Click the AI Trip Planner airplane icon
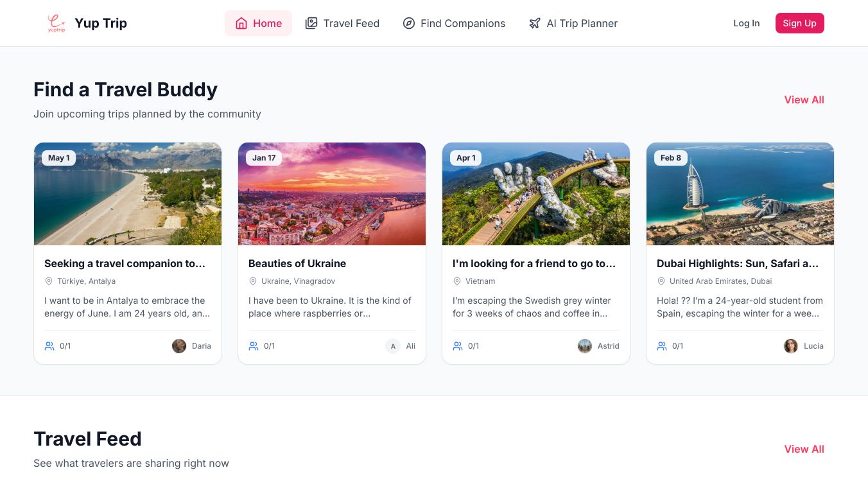The width and height of the screenshot is (868, 488). tap(535, 23)
